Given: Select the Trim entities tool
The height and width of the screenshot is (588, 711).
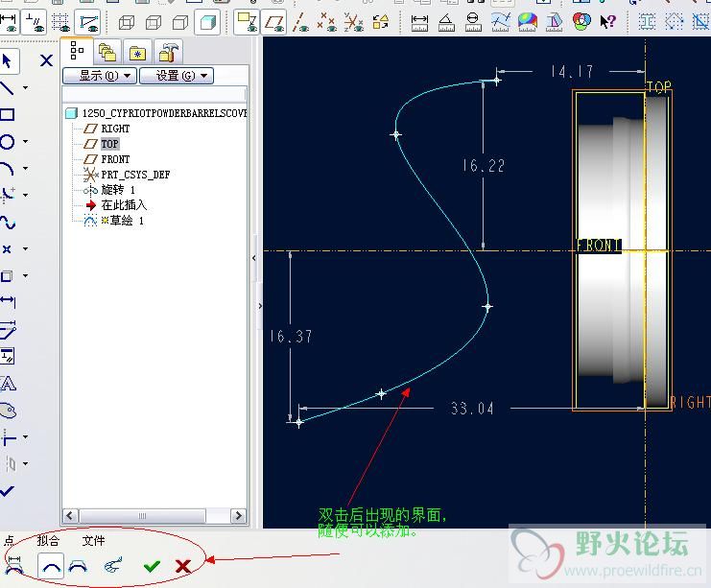Looking at the screenshot, I should (x=7, y=437).
